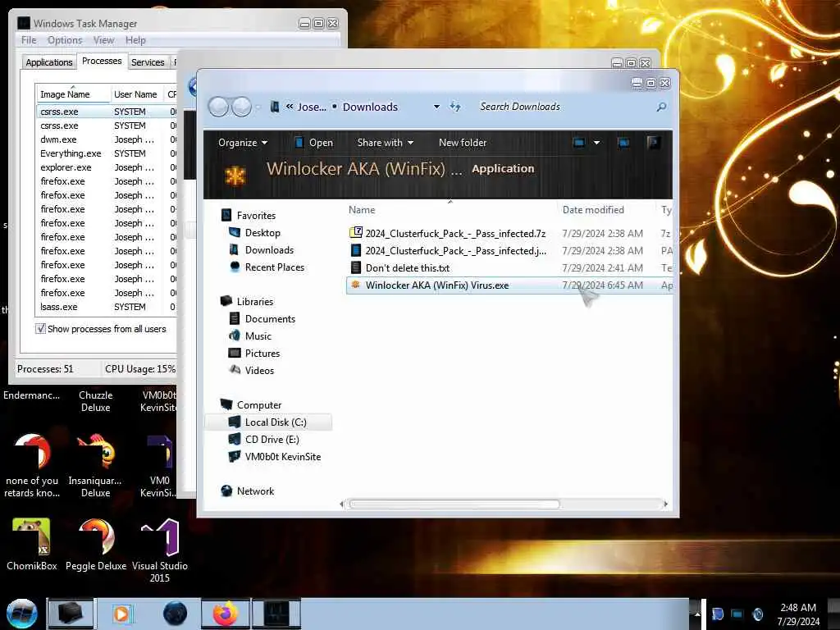
Task: Open Options menu in Task Manager
Action: point(65,40)
